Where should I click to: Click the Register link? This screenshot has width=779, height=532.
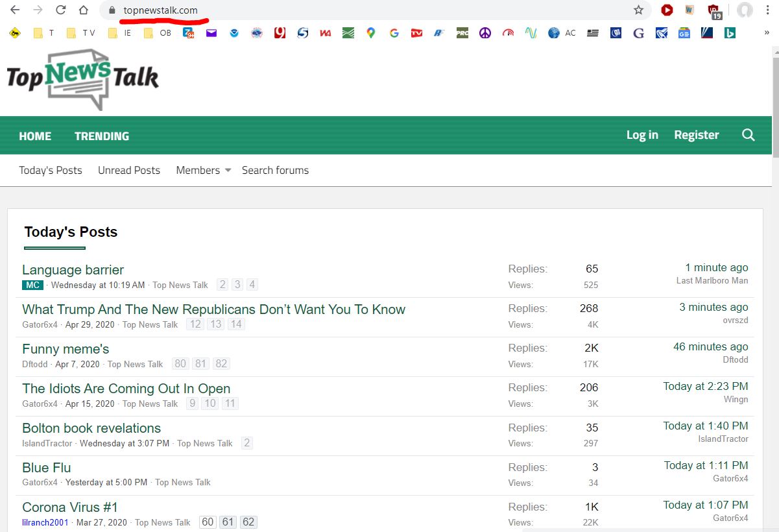coord(697,135)
